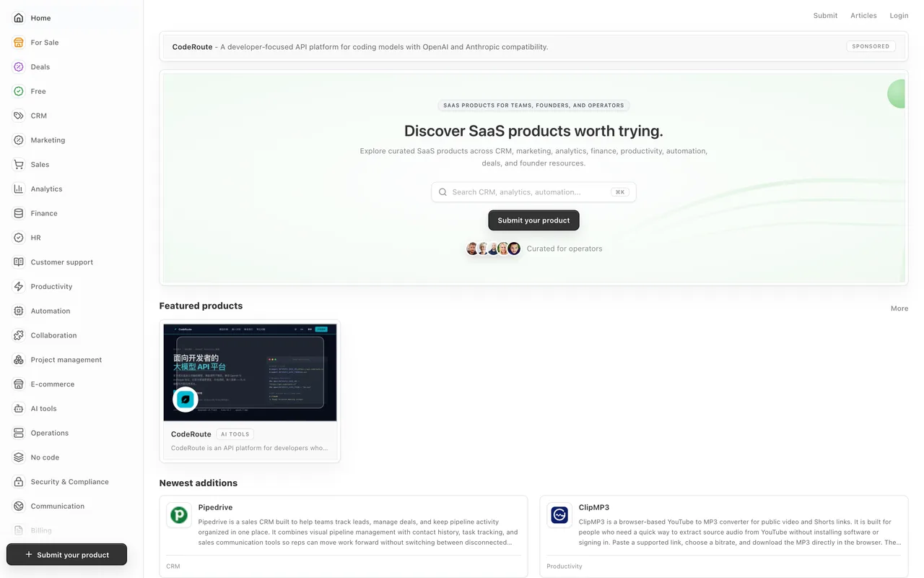Open More featured products link
The image size is (924, 578).
pos(899,309)
